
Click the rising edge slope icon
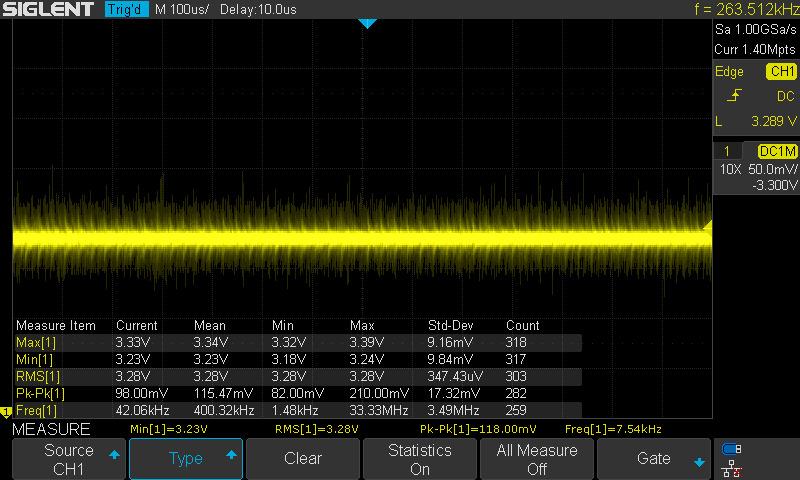[x=734, y=95]
